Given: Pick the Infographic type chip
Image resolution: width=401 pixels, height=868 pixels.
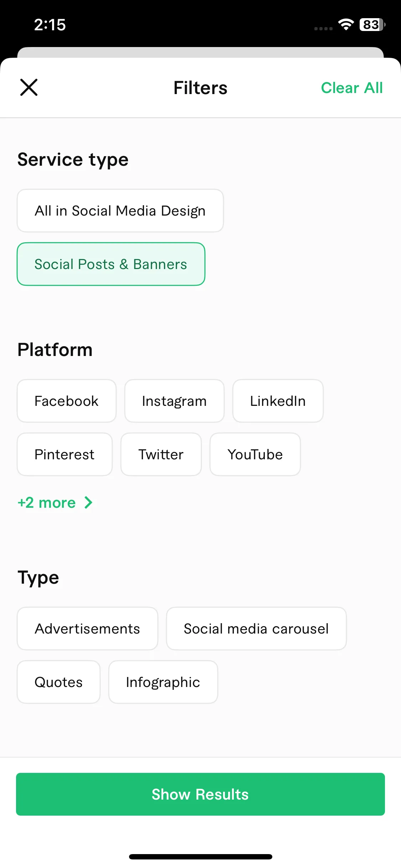Looking at the screenshot, I should [163, 682].
